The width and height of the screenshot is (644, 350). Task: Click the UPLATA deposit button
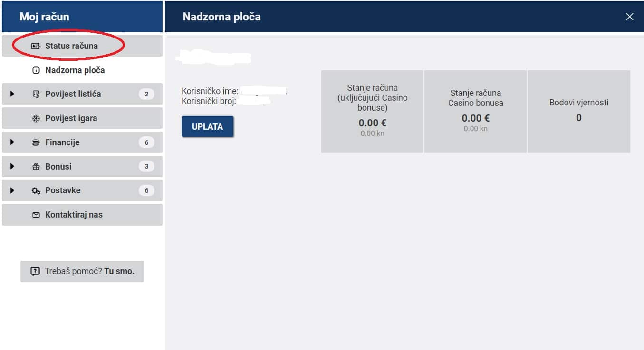(207, 126)
